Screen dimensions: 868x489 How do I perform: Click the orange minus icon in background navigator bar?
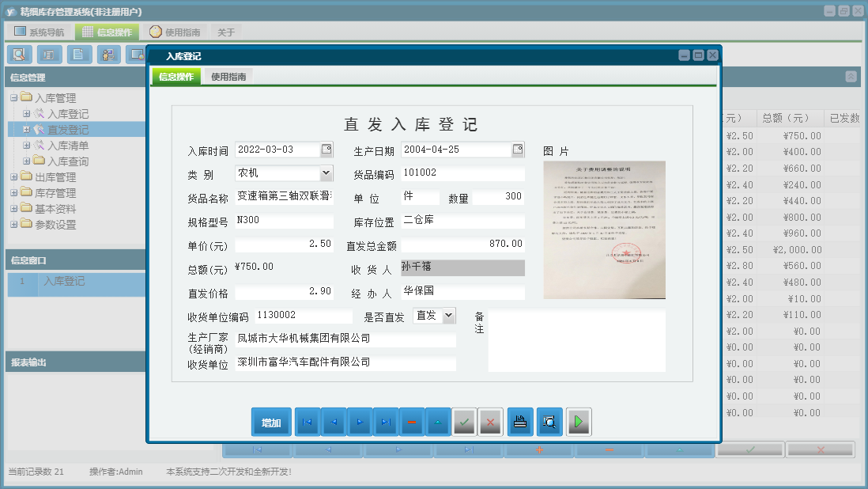click(x=609, y=450)
